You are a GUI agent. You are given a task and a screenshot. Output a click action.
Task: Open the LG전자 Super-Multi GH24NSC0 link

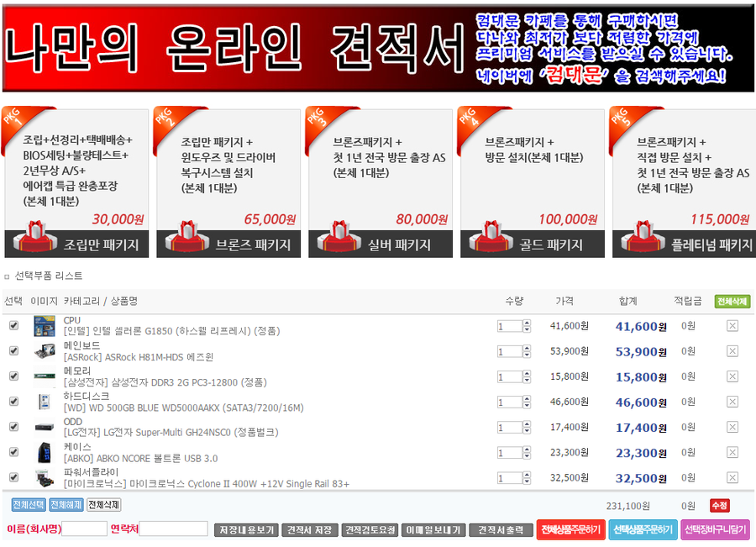click(171, 433)
